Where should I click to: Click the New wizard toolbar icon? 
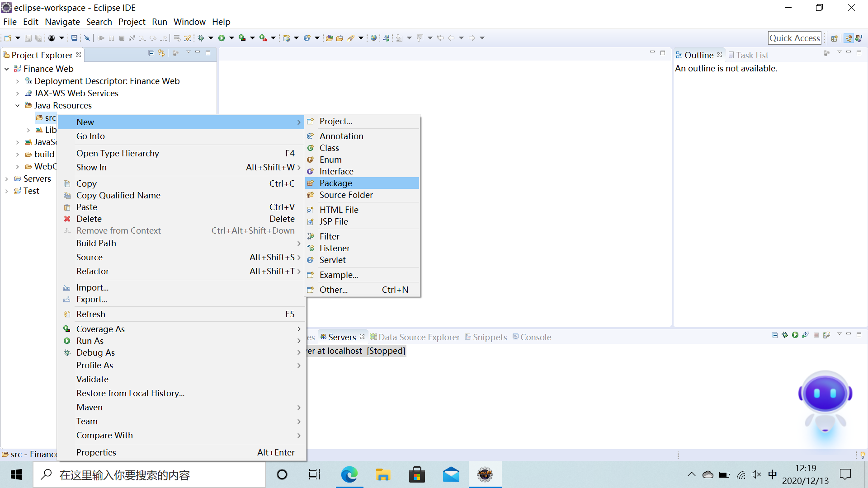pyautogui.click(x=8, y=38)
